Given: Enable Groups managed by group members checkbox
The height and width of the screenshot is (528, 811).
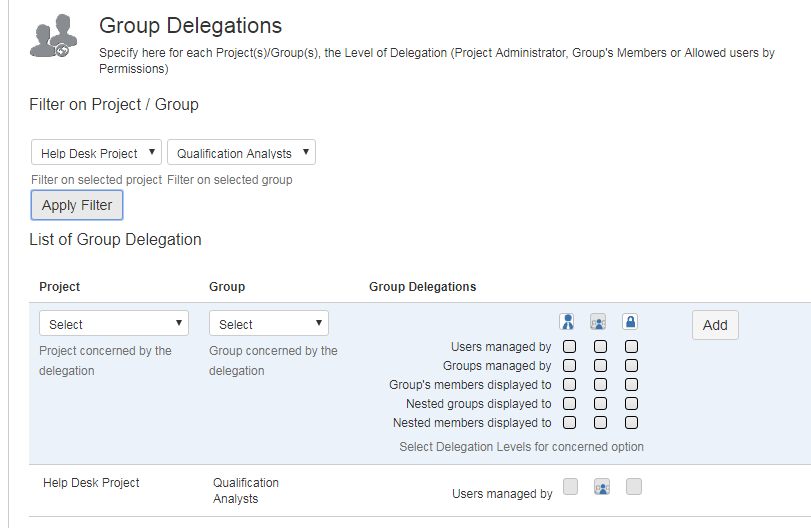Looking at the screenshot, I should click(600, 366).
